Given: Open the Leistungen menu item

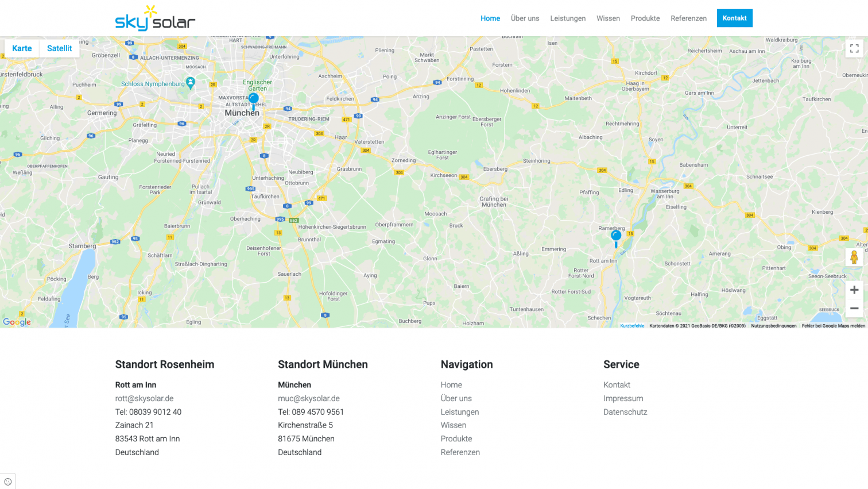Looking at the screenshot, I should coord(568,18).
